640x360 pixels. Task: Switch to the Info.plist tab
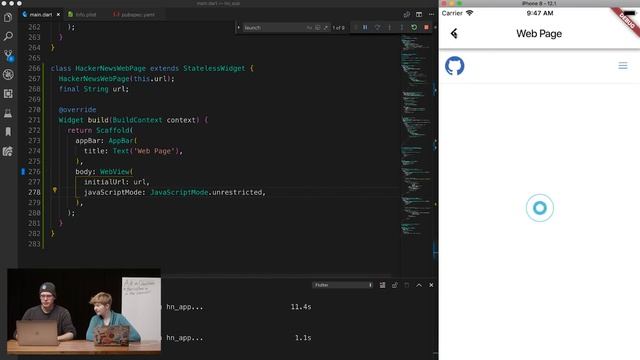(x=85, y=14)
